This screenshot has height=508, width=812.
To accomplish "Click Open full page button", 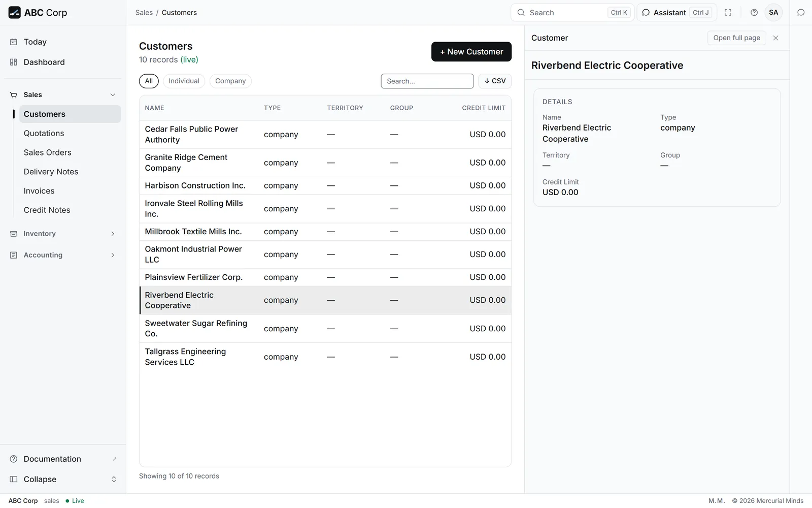I will (736, 38).
